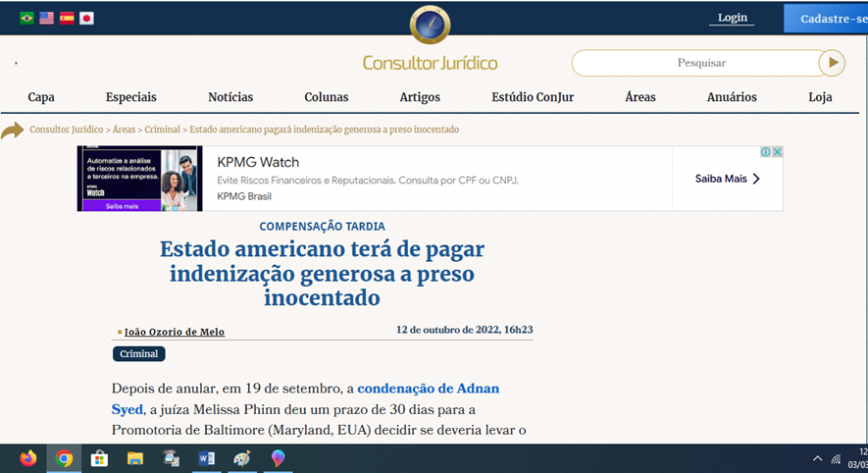Viewport: 868px width, 473px height.
Task: Click the COMPENSAÇÃO TARDIA heading
Action: (322, 226)
